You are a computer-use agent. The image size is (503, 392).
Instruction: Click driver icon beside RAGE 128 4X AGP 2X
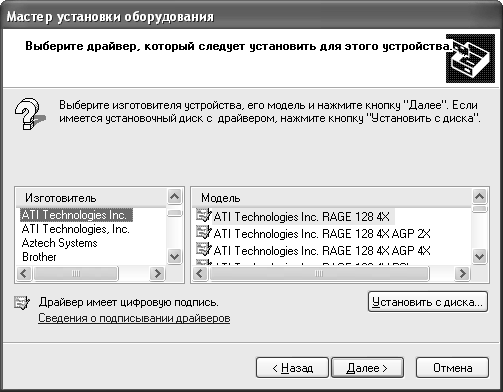[204, 232]
